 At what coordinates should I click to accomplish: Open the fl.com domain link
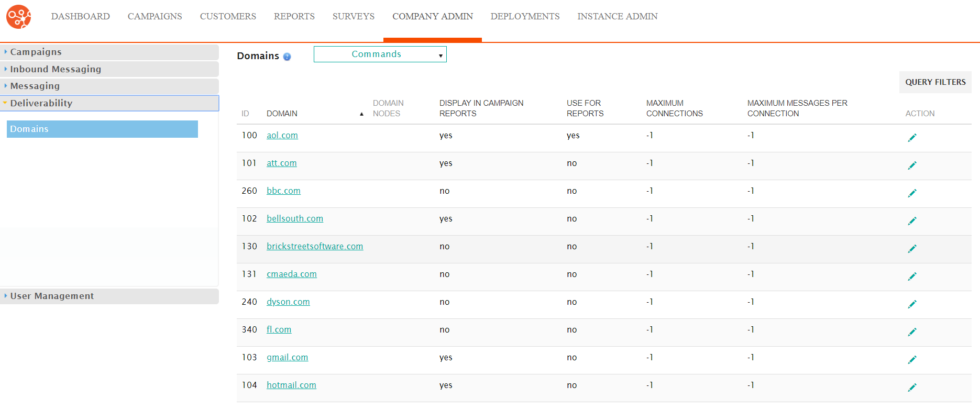click(x=279, y=329)
